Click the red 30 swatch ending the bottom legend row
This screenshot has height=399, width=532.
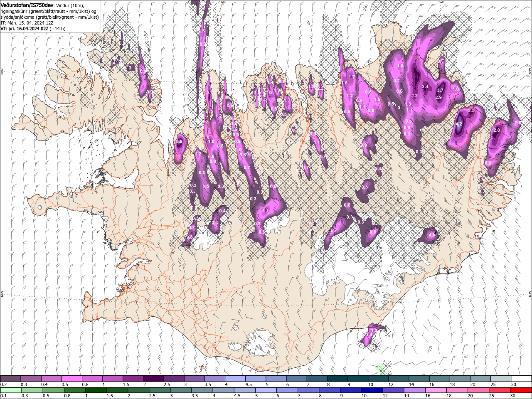[x=521, y=390]
